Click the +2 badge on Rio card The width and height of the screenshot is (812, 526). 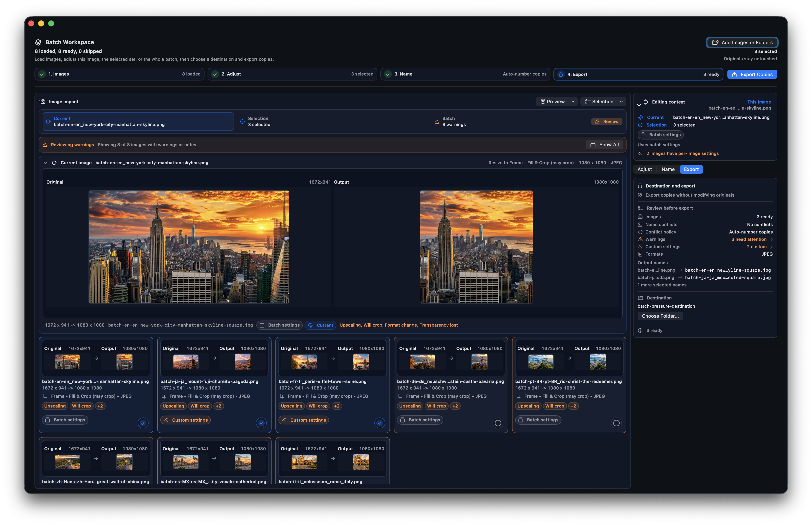(573, 406)
